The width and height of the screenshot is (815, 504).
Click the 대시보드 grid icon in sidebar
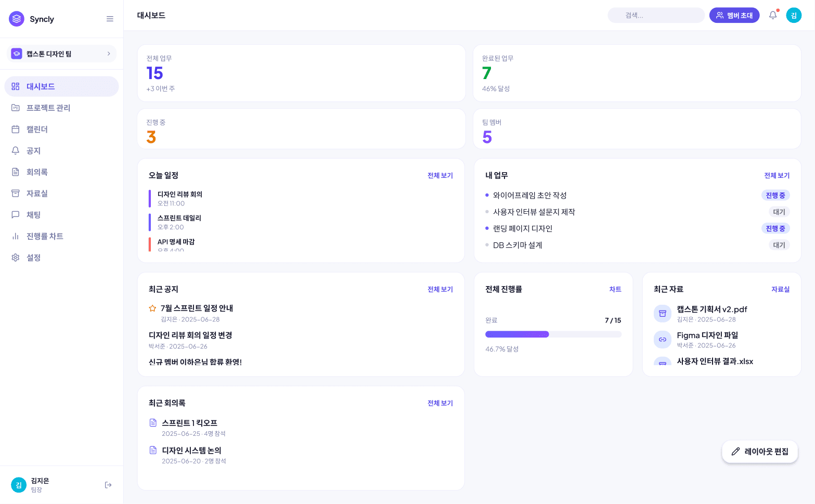point(16,86)
